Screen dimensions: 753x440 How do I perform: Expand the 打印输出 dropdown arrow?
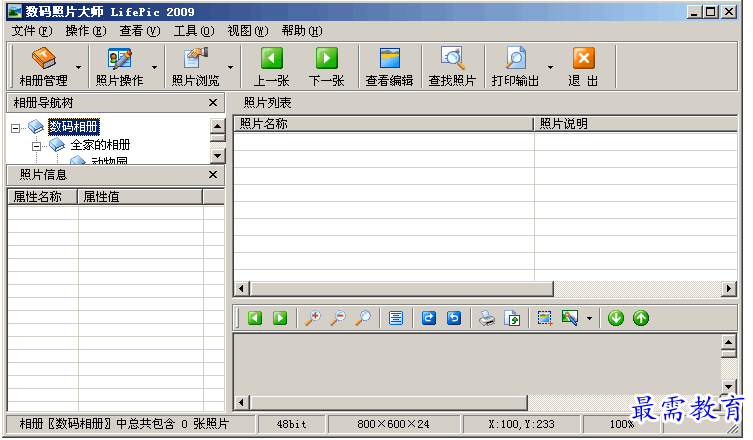click(550, 67)
